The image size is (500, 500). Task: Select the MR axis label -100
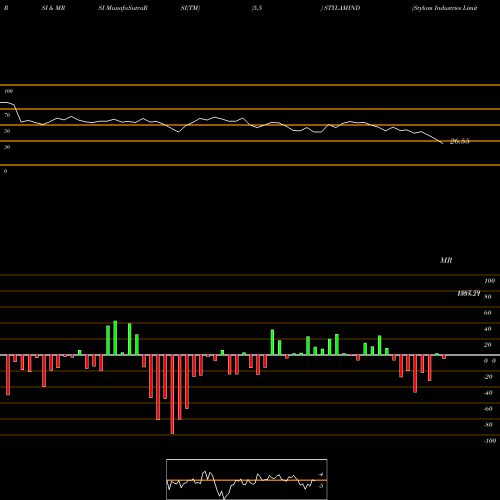coord(490,441)
